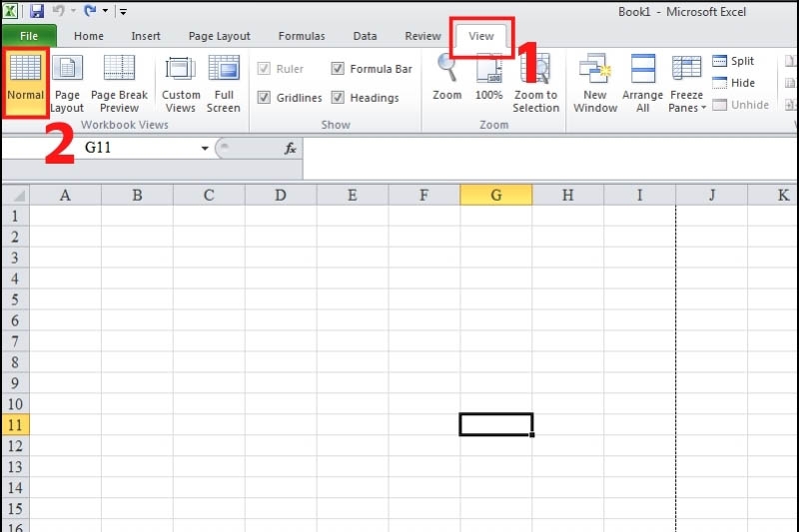
Task: Open Page Break Preview
Action: [119, 84]
